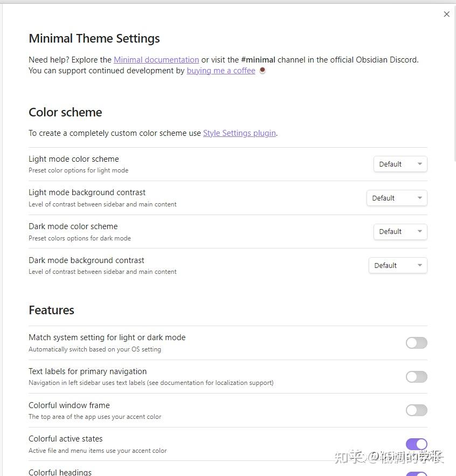Viewport: 456px width, 476px height.
Task: Click the Color scheme section heading
Action: click(65, 112)
